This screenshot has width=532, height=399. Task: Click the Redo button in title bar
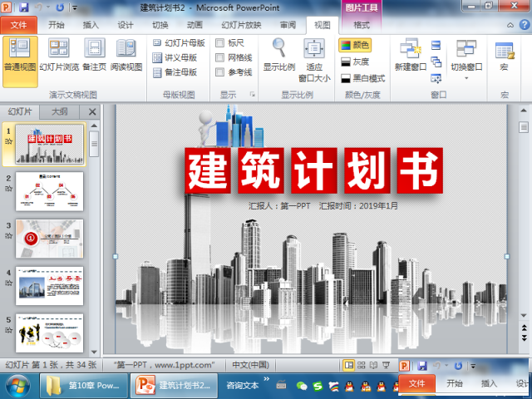[x=60, y=7]
